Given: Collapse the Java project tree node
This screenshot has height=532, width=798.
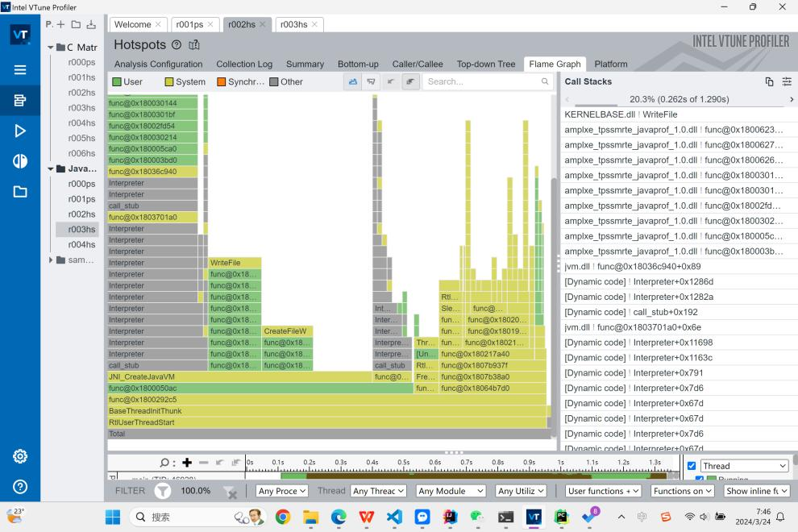Looking at the screenshot, I should coord(51,168).
